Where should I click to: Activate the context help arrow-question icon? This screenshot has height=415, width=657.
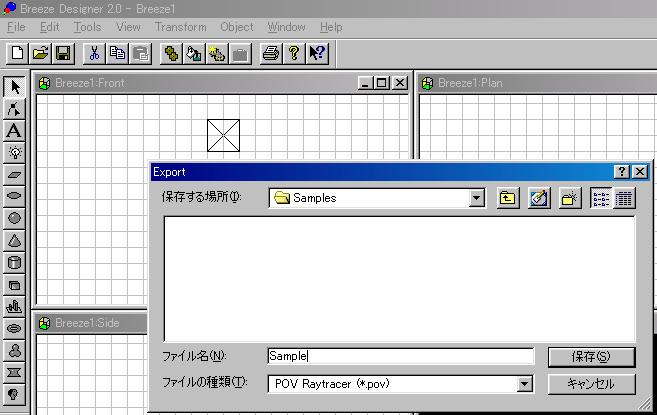[317, 54]
